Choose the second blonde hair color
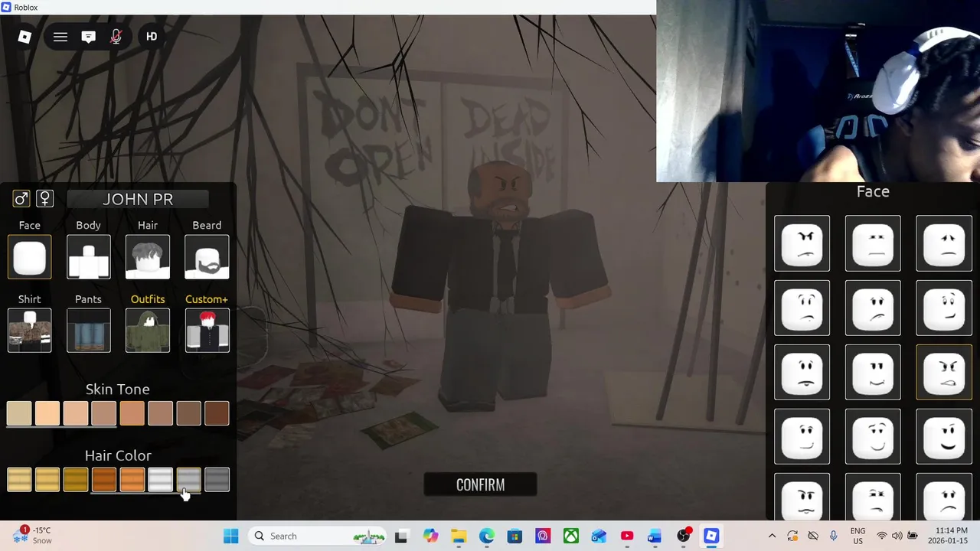This screenshot has height=551, width=980. coord(47,480)
